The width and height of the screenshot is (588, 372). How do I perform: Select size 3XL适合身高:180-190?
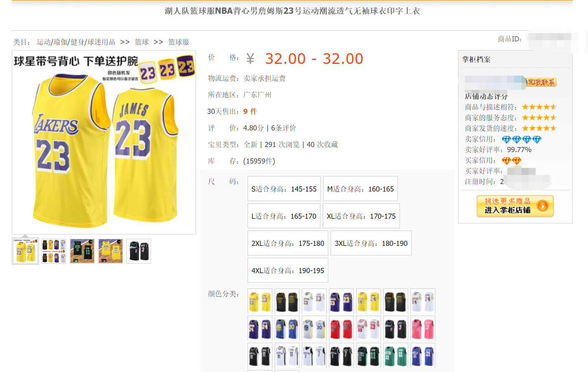tap(371, 243)
